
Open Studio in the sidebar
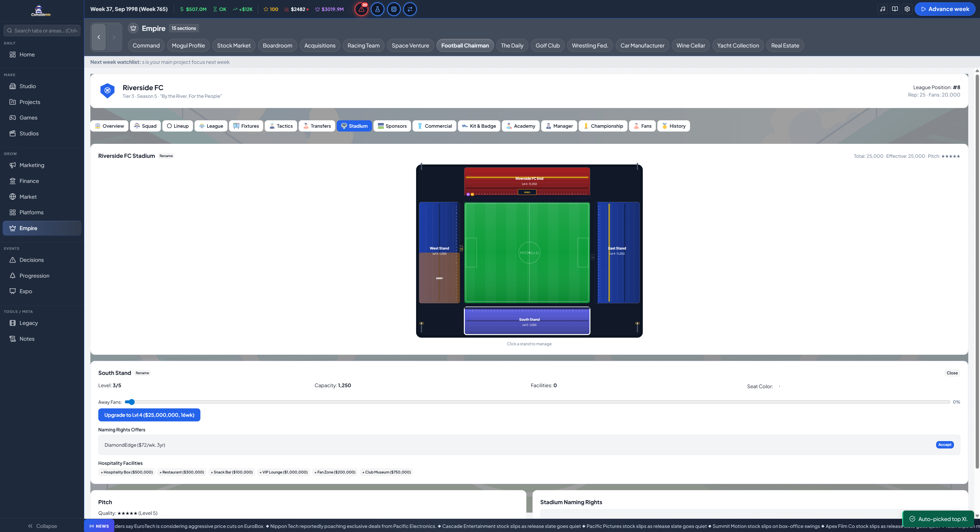click(x=42, y=86)
